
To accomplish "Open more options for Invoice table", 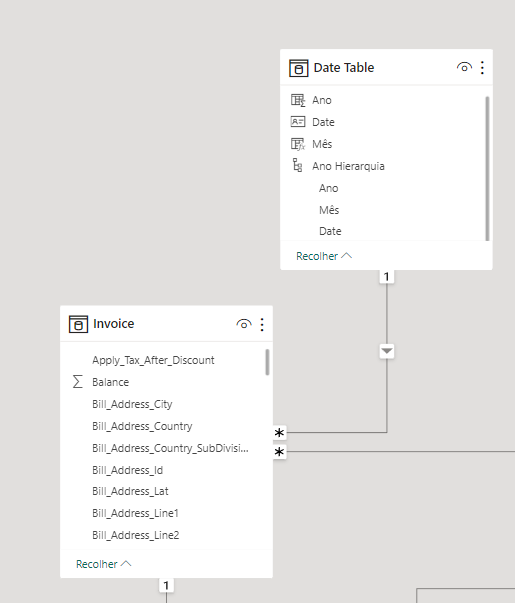I will point(262,324).
